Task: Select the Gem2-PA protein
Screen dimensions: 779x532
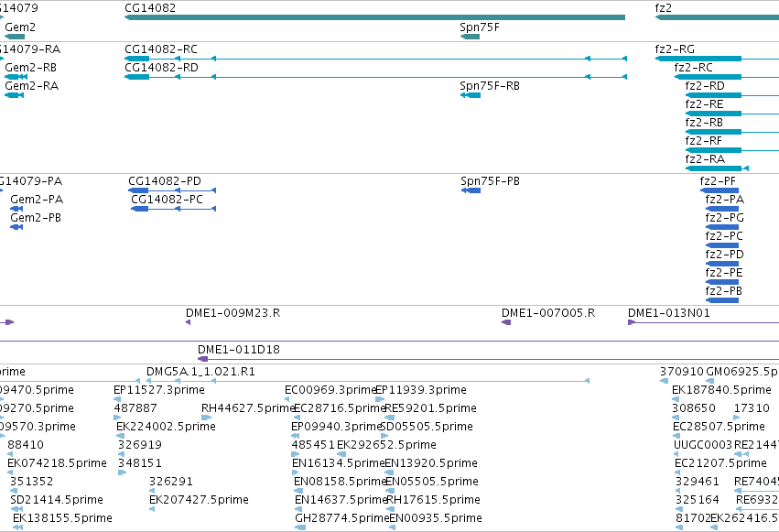Action: tap(16, 209)
